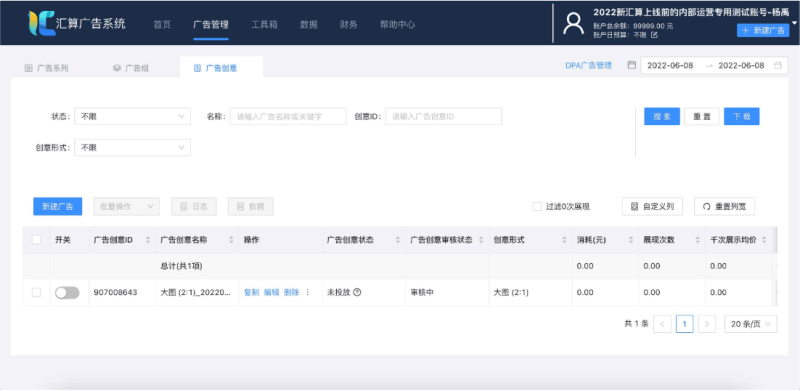800x391 pixels.
Task: Click the 重置 button
Action: pos(702,116)
